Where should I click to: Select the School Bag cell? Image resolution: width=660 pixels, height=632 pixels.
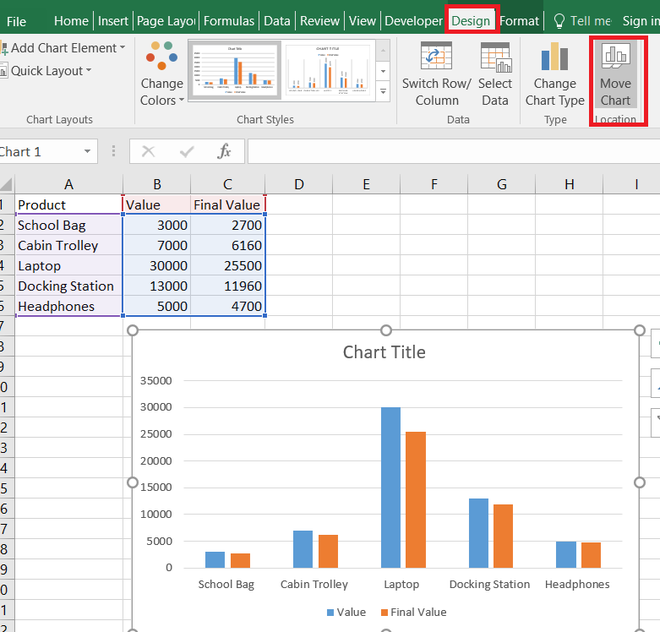69,225
